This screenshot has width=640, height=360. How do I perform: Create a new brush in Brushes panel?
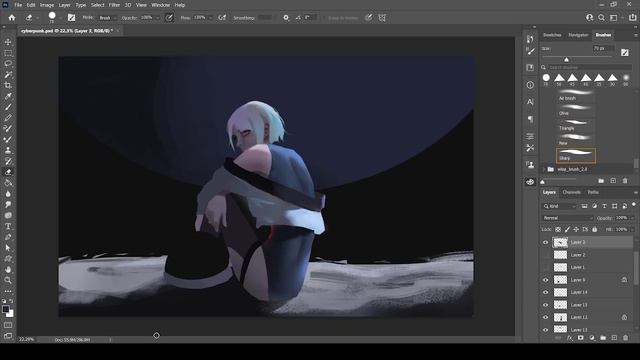[613, 180]
